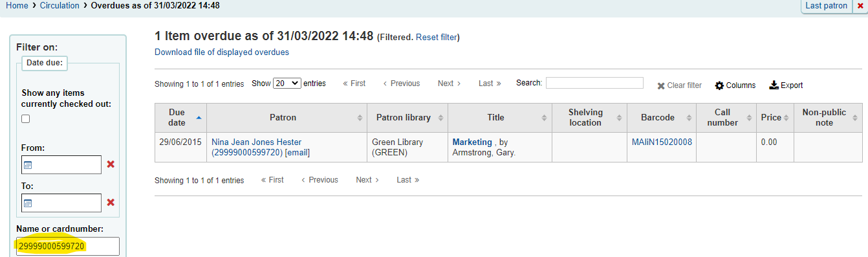This screenshot has width=868, height=257.
Task: Sort table by Patron library column
Action: pos(407,118)
